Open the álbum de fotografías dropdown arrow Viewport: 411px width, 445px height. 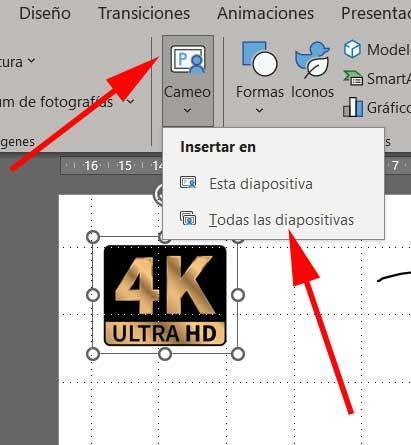131,101
